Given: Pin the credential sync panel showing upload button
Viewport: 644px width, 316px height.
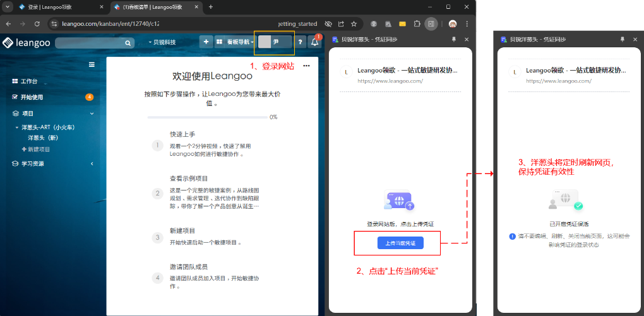Looking at the screenshot, I should pos(454,39).
